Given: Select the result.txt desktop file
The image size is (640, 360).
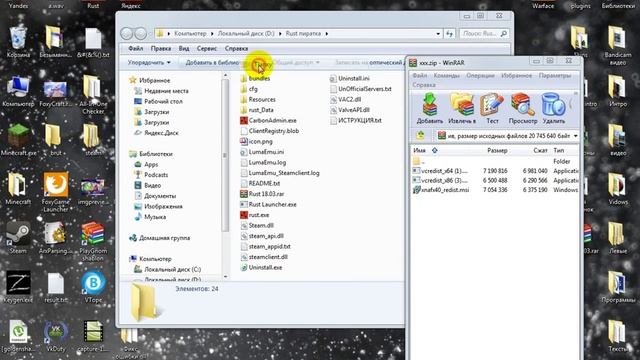Looking at the screenshot, I should click(x=56, y=287).
